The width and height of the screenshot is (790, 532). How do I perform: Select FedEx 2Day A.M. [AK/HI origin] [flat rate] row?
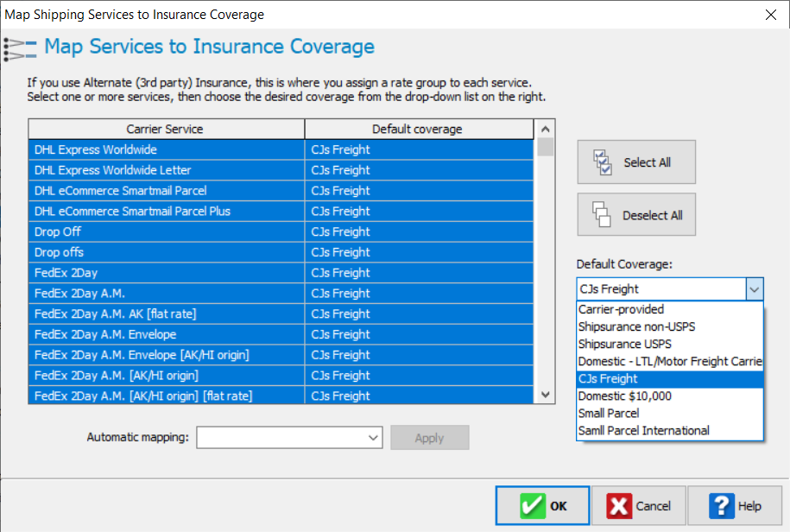(281, 396)
